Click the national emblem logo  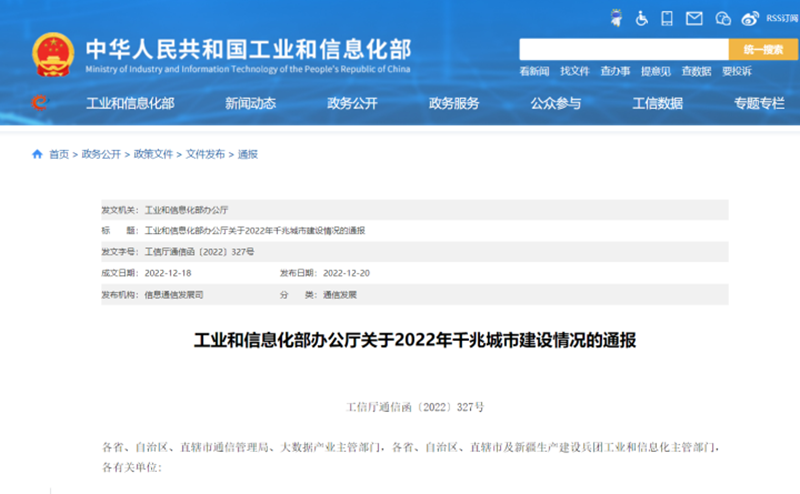tap(51, 53)
